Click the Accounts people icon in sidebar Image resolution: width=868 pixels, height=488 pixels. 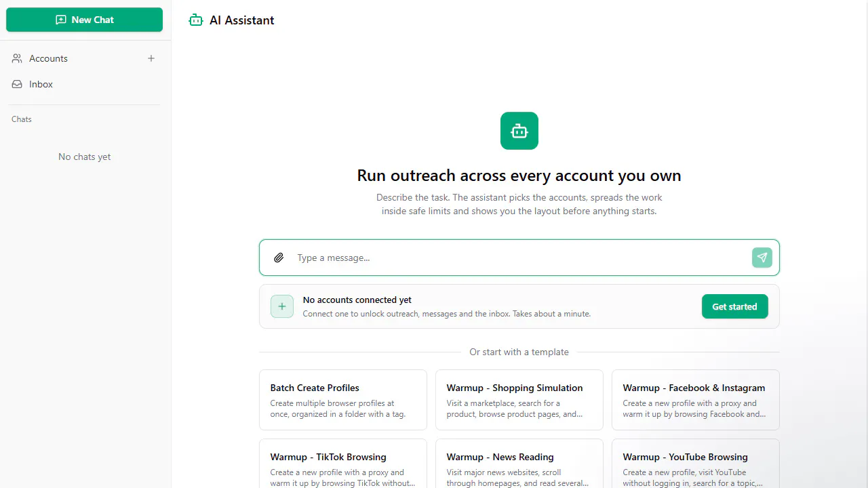point(17,58)
